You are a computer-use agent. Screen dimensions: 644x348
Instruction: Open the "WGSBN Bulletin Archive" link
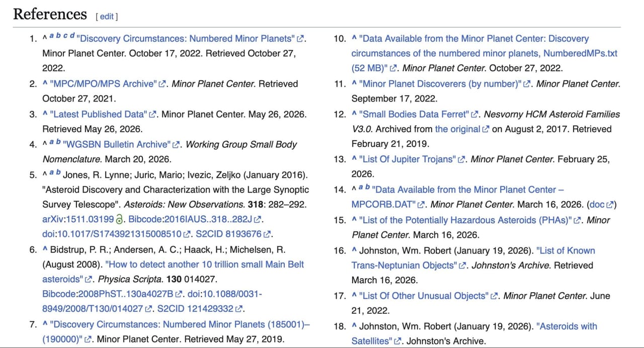(x=117, y=144)
